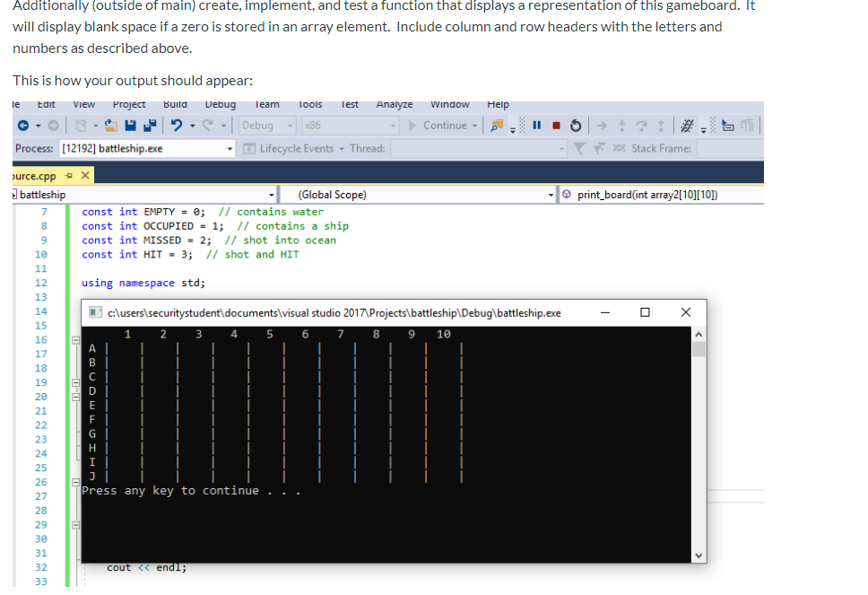Image resolution: width=868 pixels, height=595 pixels.
Task: Close the source.cpp tab
Action: (84, 176)
